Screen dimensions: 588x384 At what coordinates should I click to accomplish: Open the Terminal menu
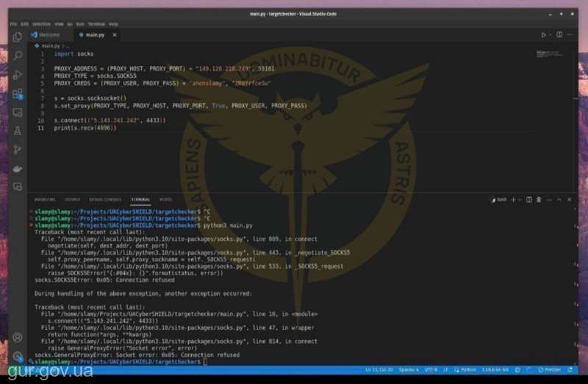pyautogui.click(x=96, y=24)
